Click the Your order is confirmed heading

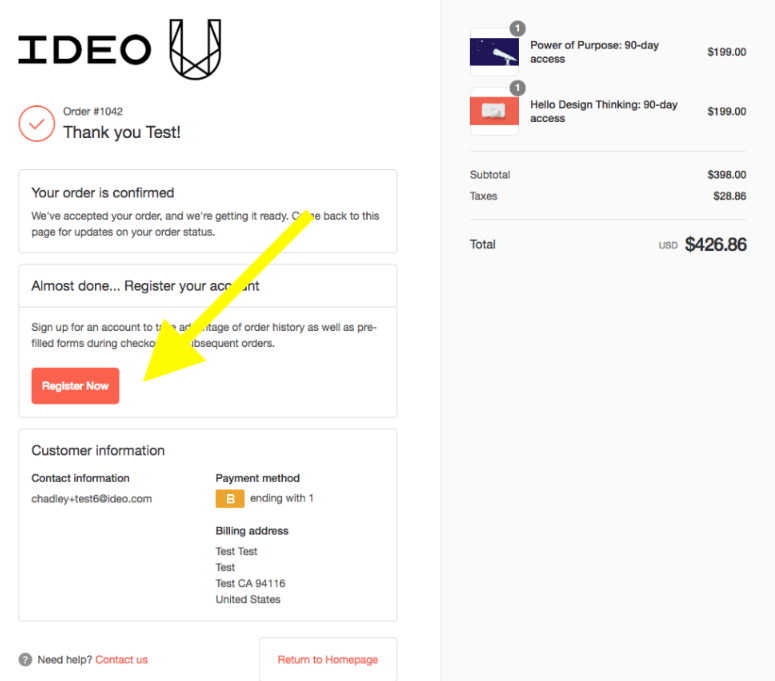point(103,193)
